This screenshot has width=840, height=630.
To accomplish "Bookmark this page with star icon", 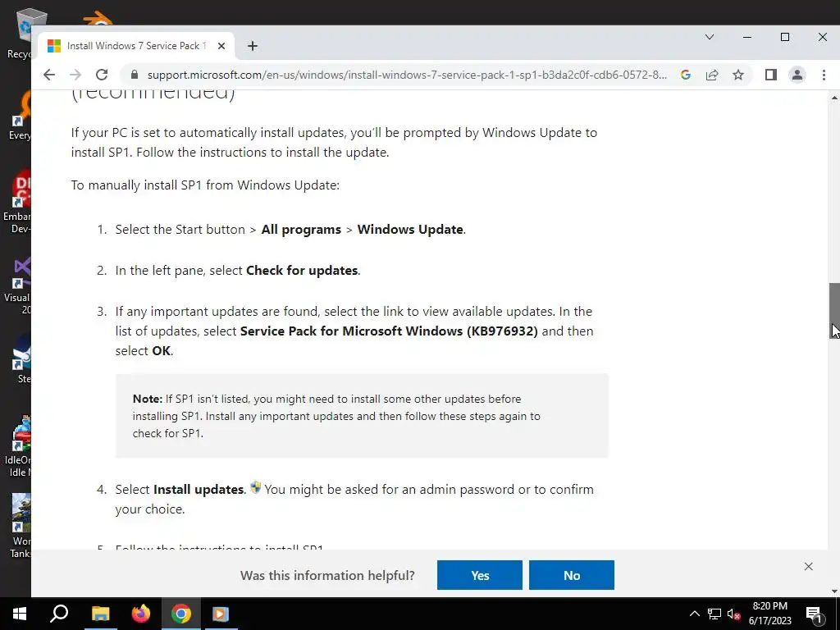I will (738, 75).
